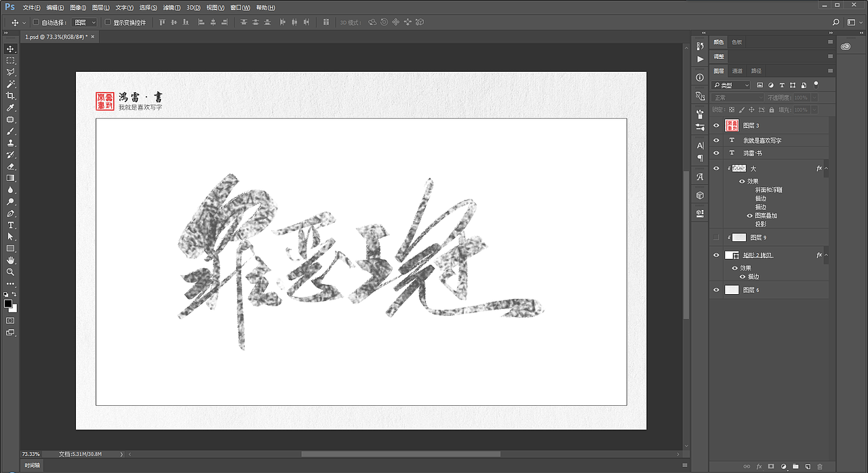This screenshot has width=868, height=473.
Task: Delete layer using the trash icon
Action: coord(820,466)
